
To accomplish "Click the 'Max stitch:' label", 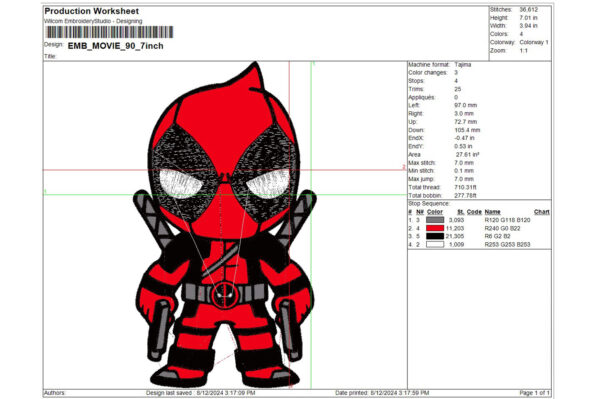I will (421, 163).
